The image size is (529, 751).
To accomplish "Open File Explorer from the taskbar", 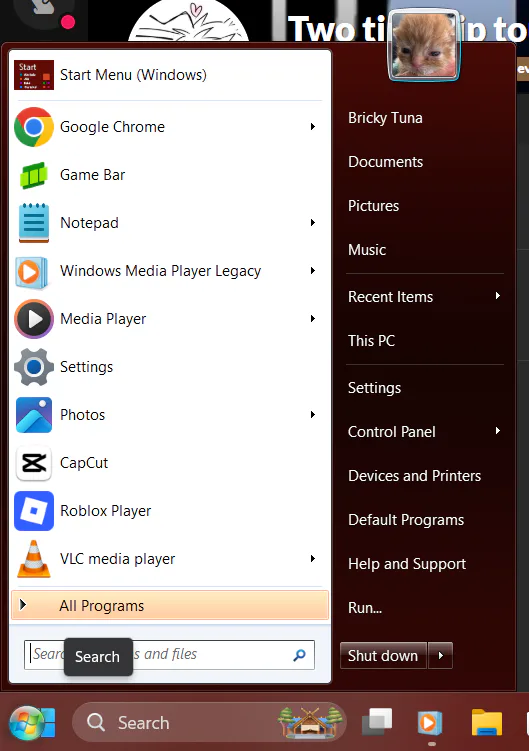I will (x=487, y=722).
